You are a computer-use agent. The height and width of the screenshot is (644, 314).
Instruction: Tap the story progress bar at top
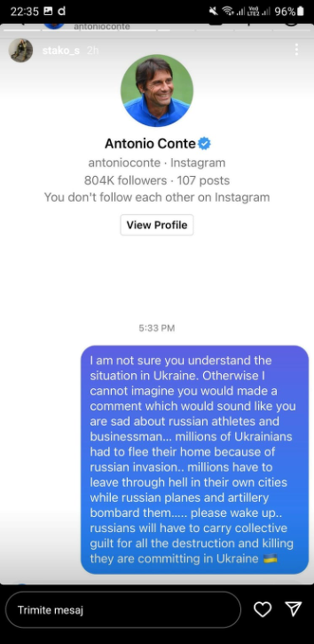[157, 30]
